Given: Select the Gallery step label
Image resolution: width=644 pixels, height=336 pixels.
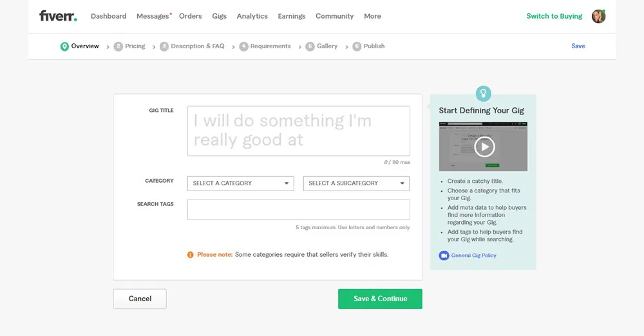Looking at the screenshot, I should (327, 46).
